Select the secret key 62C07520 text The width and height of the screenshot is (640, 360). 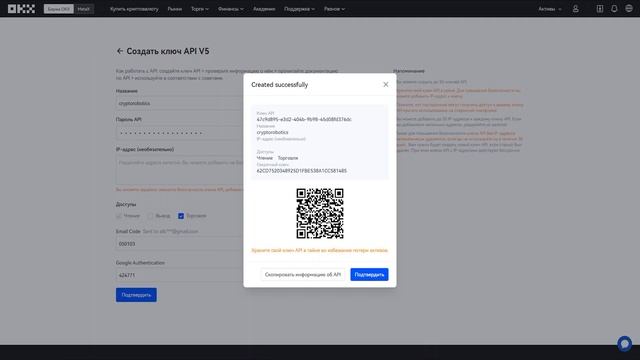pyautogui.click(x=301, y=171)
